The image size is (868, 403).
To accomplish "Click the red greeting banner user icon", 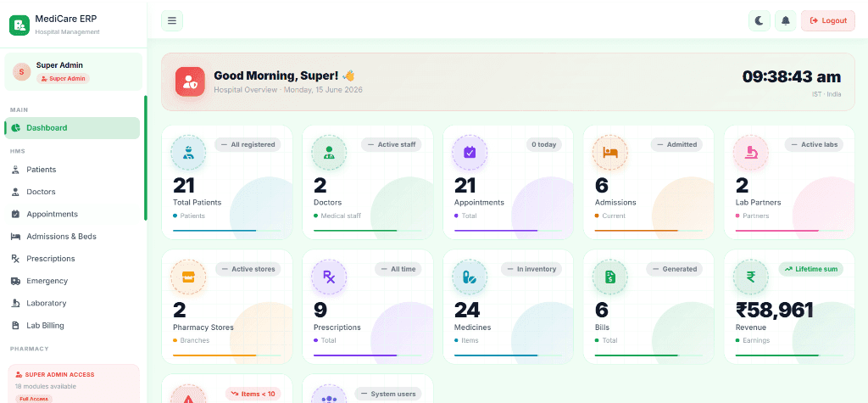I will click(x=191, y=82).
